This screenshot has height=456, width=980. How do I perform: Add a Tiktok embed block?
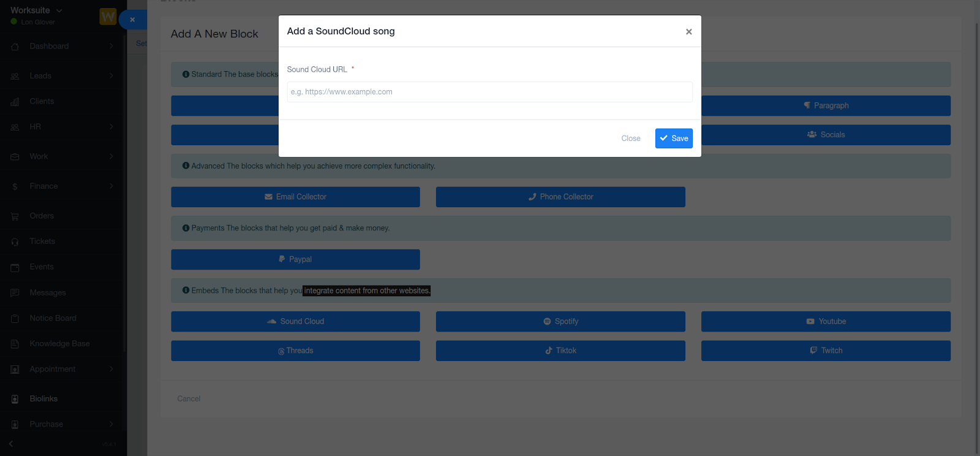point(560,351)
